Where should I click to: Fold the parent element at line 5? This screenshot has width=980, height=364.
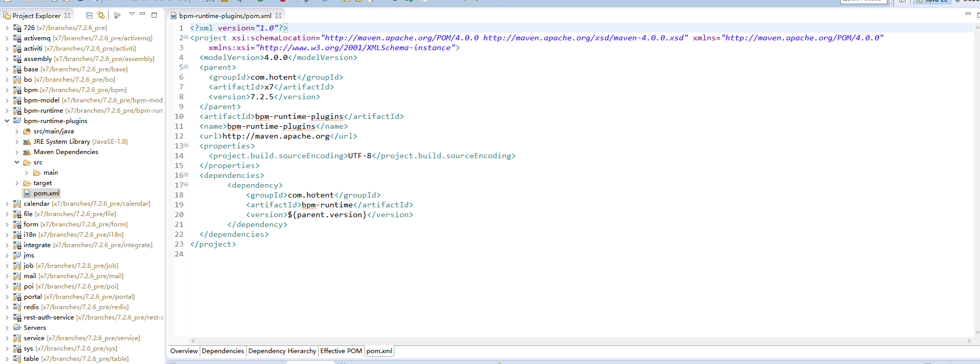click(x=186, y=67)
